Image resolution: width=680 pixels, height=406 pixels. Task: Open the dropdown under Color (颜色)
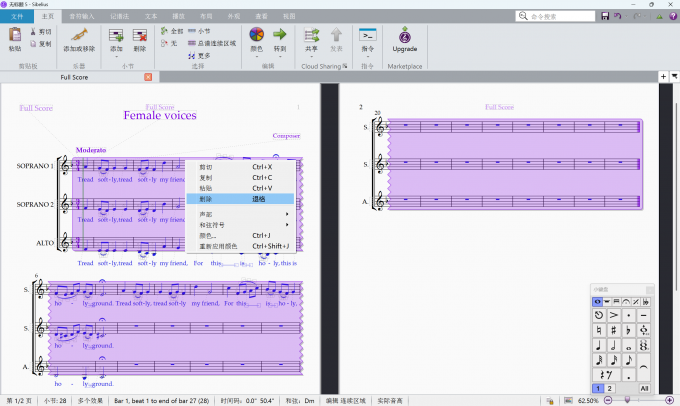(x=256, y=56)
